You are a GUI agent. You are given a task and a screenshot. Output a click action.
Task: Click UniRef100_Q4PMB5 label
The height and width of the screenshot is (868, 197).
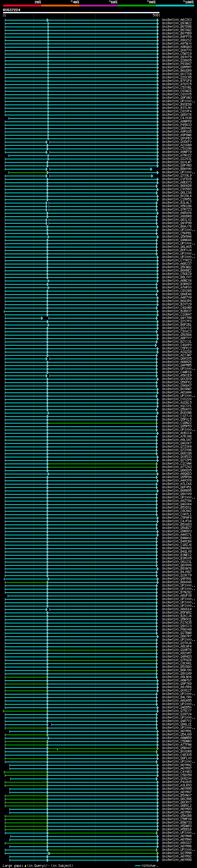(177, 365)
